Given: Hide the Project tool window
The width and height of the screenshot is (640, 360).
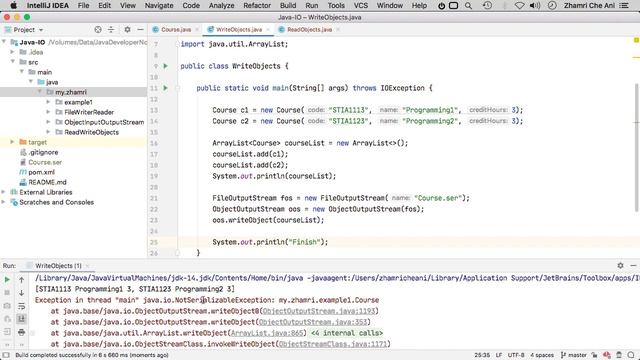Looking at the screenshot, I should pyautogui.click(x=140, y=29).
